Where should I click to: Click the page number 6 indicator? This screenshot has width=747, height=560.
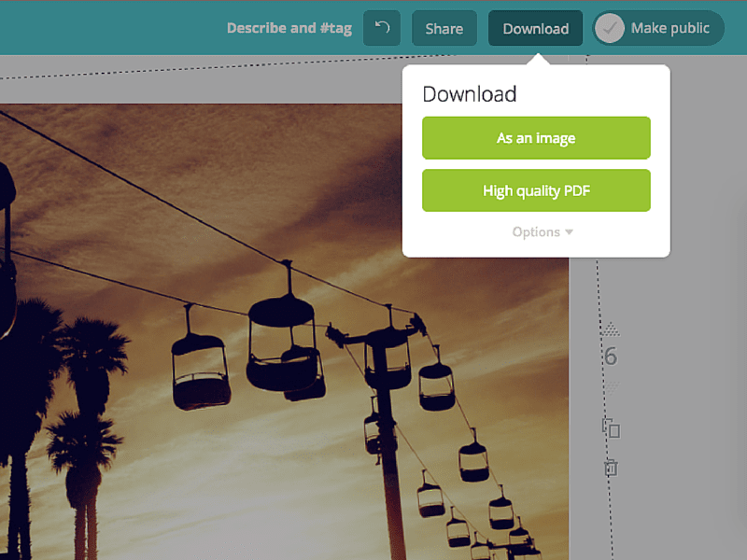612,356
